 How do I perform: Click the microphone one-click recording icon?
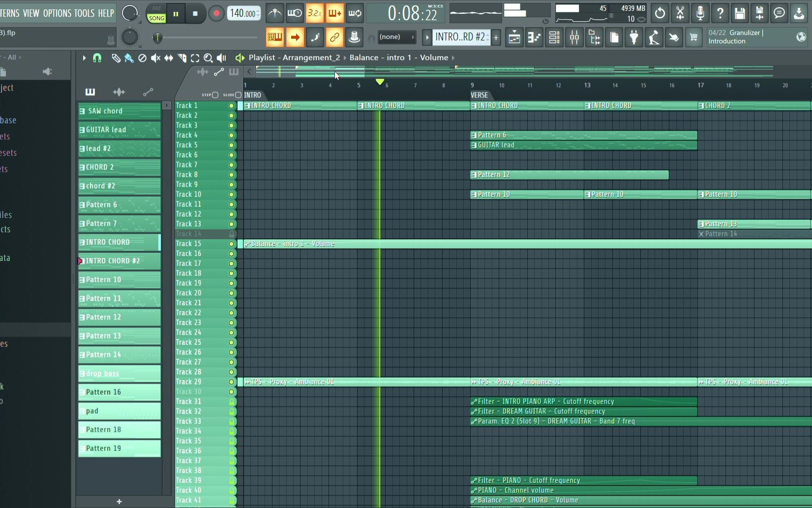coord(700,13)
